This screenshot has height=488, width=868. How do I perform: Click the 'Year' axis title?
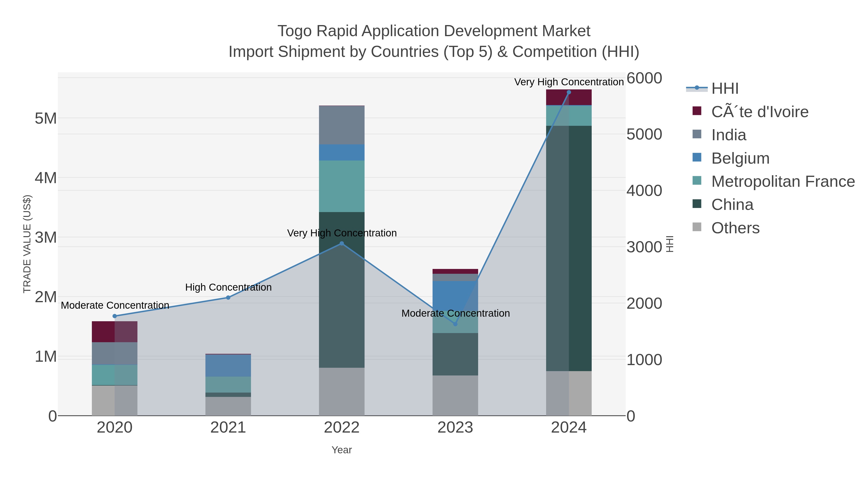point(342,450)
